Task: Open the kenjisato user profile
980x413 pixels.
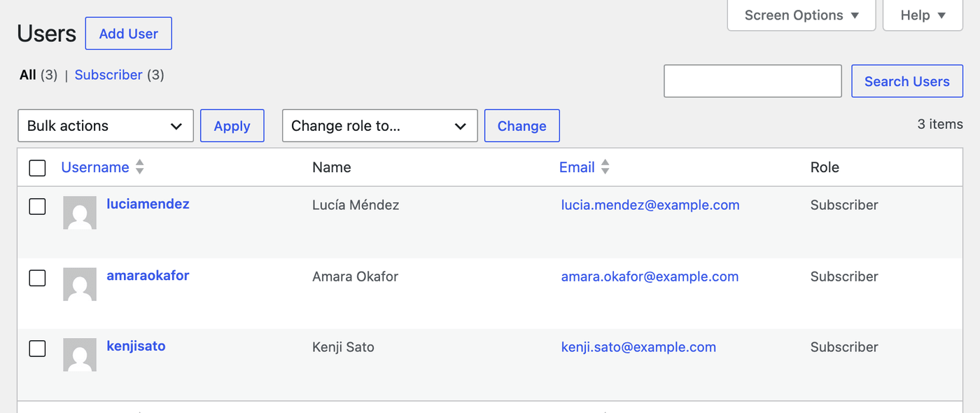Action: (136, 346)
